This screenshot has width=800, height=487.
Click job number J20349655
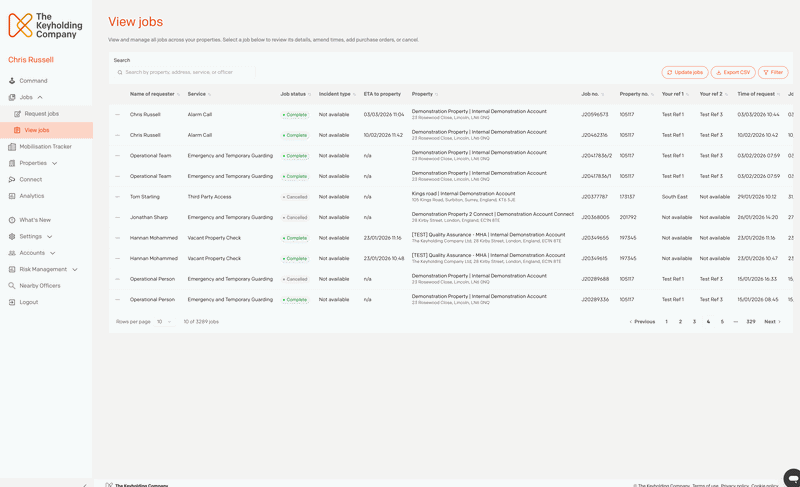[x=595, y=238]
